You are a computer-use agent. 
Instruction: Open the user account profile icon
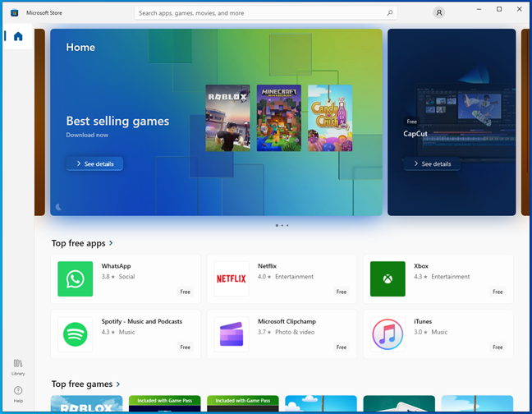tap(438, 13)
